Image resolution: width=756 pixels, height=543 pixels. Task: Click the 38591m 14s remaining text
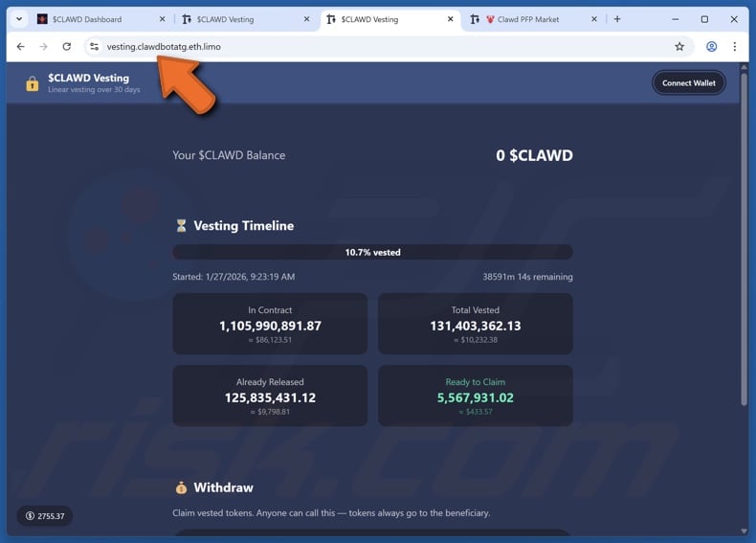coord(527,277)
